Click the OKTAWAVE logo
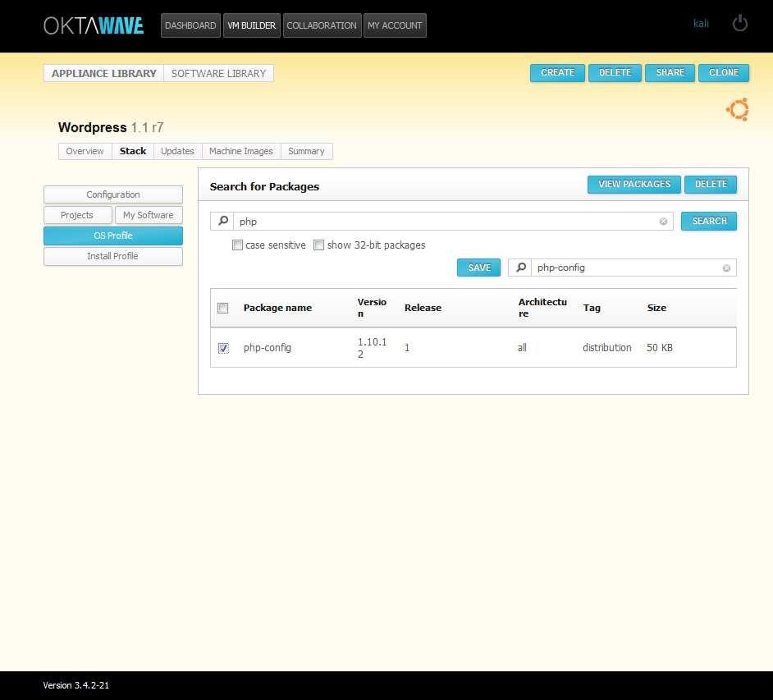 pos(94,25)
